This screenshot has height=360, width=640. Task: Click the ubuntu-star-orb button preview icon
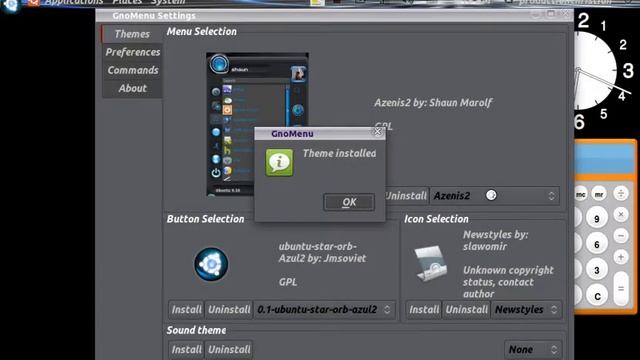click(211, 264)
